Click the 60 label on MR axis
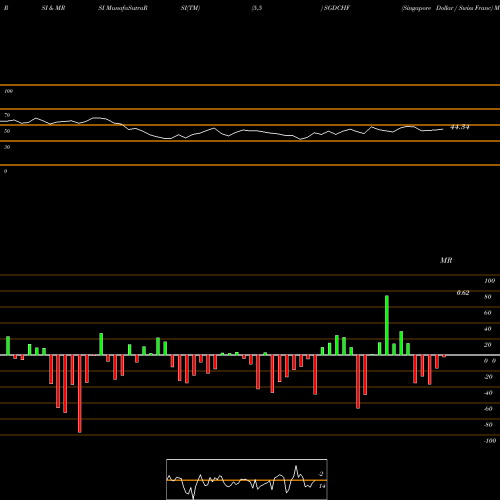 point(487,313)
